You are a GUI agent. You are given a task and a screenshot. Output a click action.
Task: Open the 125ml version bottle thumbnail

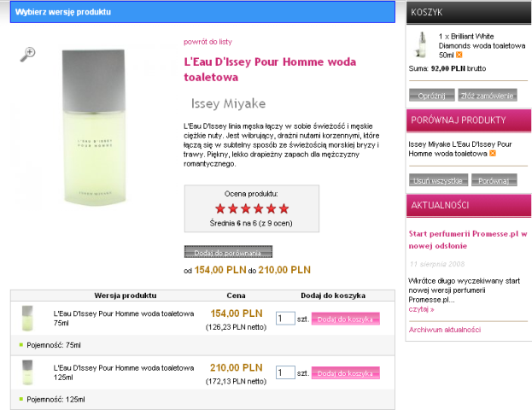pyautogui.click(x=27, y=372)
